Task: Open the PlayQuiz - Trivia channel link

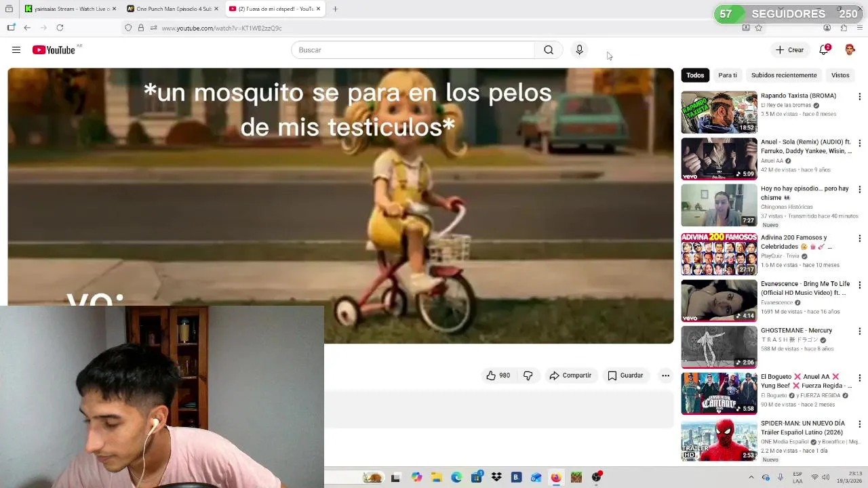Action: click(780, 256)
